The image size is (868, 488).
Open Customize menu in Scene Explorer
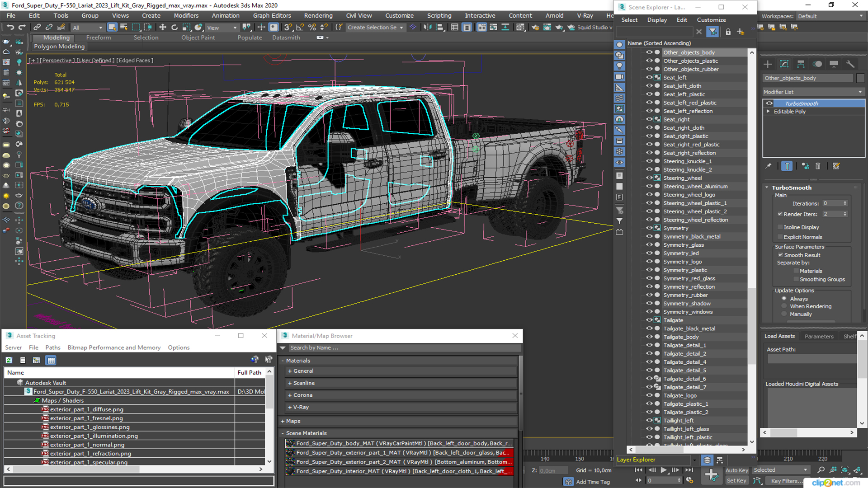tap(711, 20)
